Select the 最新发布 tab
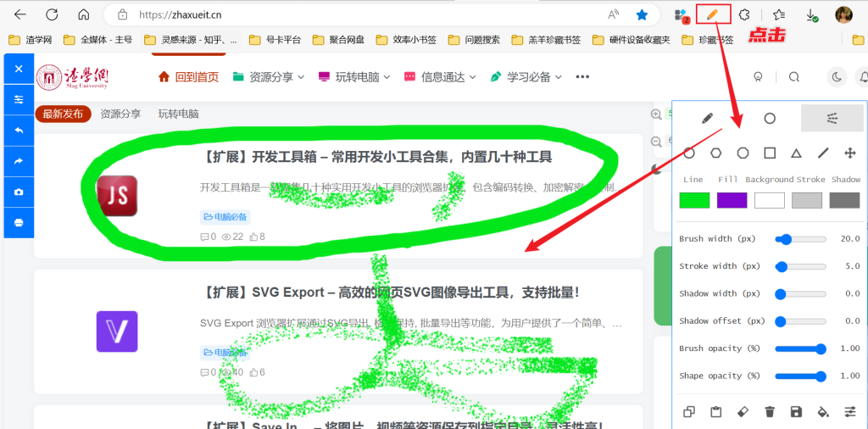The width and height of the screenshot is (868, 429). click(63, 114)
